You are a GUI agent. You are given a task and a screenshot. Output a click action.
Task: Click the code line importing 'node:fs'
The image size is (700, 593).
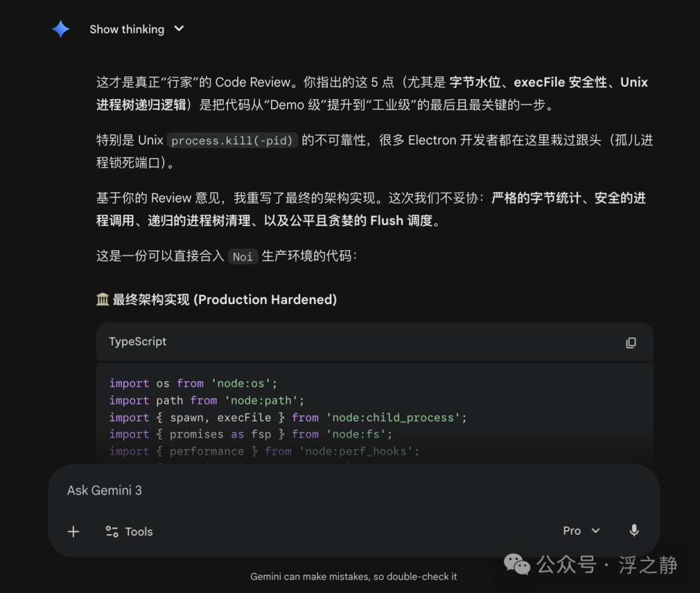tap(251, 434)
